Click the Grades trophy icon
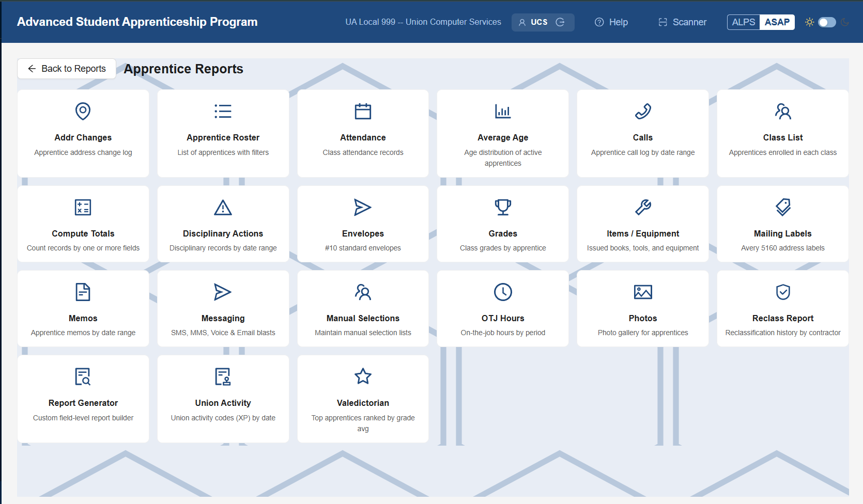Viewport: 863px width, 504px height. (x=503, y=207)
